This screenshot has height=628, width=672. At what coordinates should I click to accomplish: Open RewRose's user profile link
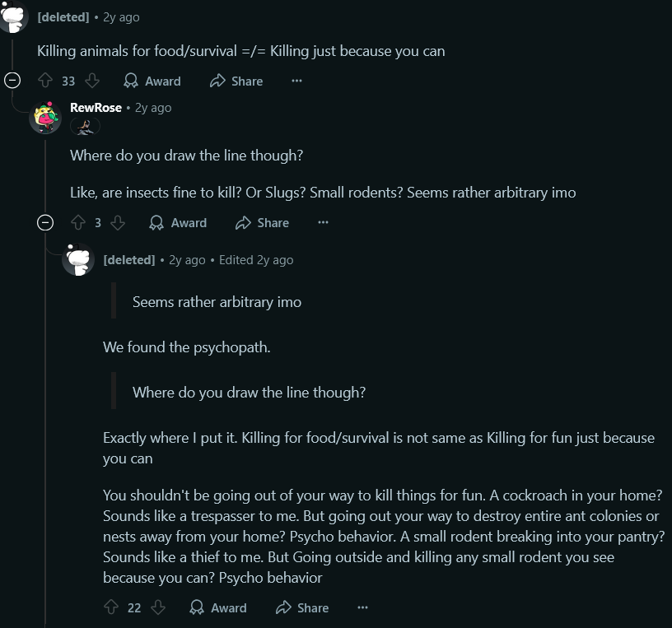(96, 108)
